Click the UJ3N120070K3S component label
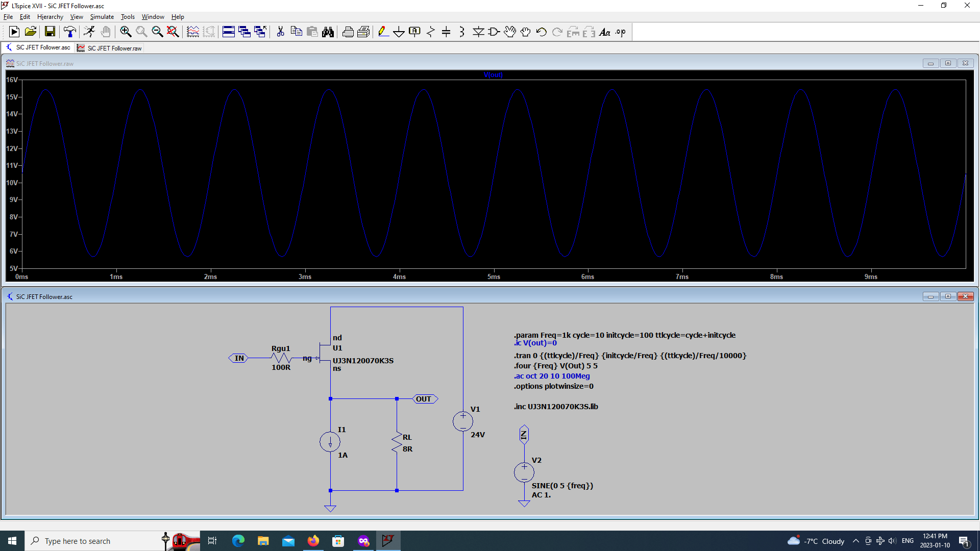980x551 pixels. tap(363, 361)
